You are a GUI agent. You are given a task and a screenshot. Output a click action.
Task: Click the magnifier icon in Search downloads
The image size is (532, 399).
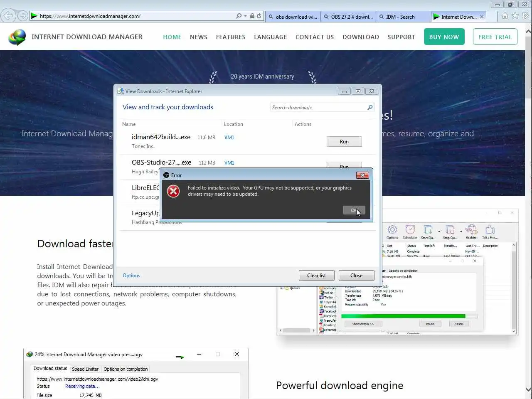pos(370,107)
